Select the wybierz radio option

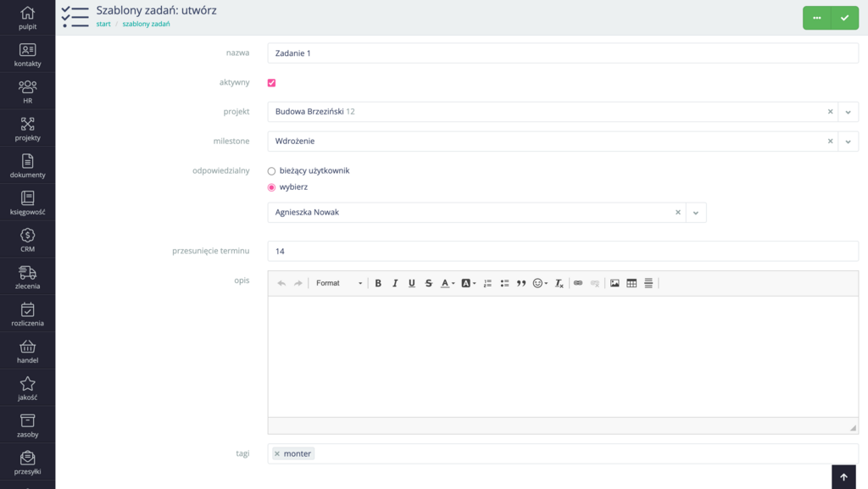pos(272,187)
